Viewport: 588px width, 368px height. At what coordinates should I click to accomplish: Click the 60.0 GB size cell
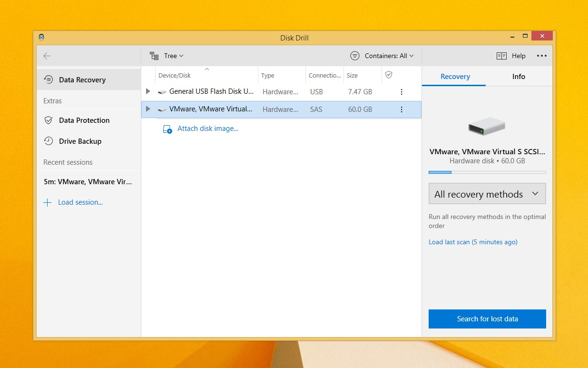pyautogui.click(x=360, y=109)
